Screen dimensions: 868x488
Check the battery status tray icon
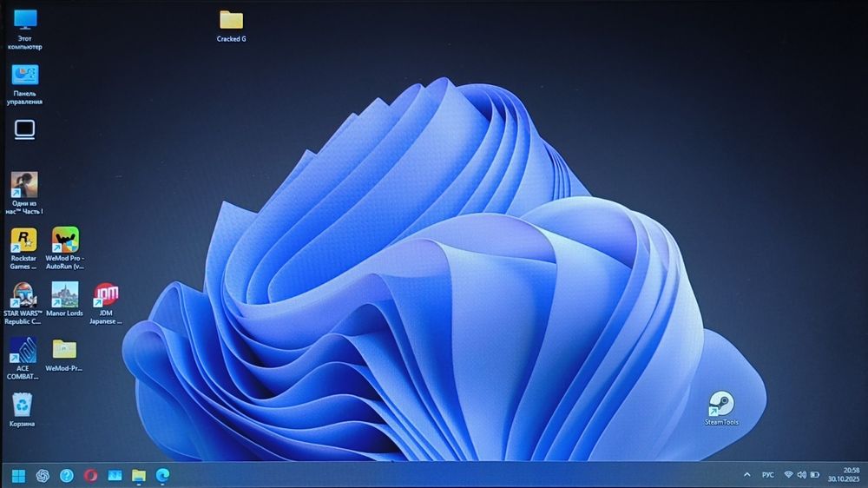pyautogui.click(x=815, y=475)
